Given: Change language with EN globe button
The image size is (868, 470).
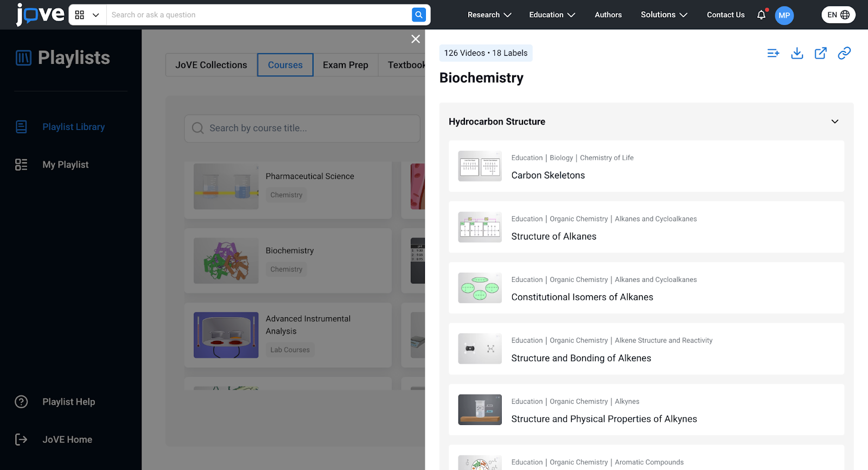Looking at the screenshot, I should click(x=838, y=15).
